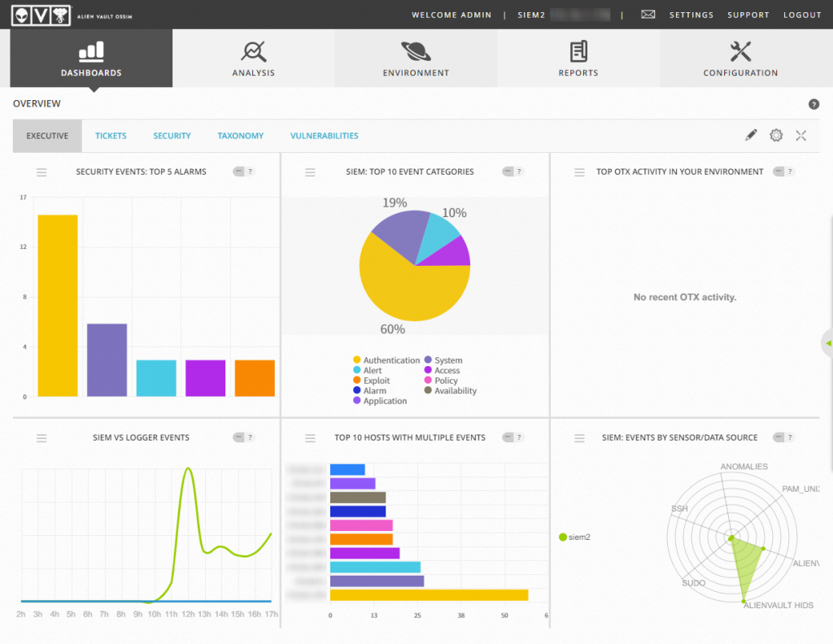
Task: Expand the side panel arrow on right edge
Action: click(x=828, y=343)
